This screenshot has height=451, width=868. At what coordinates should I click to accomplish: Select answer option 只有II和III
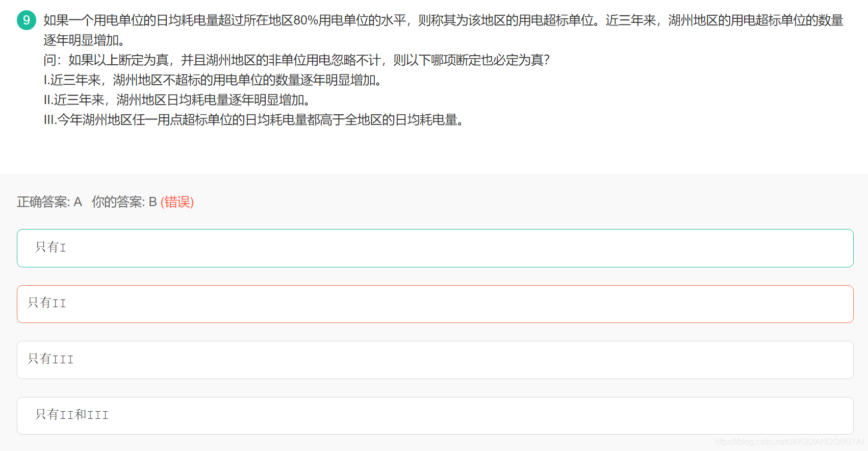[x=435, y=416]
